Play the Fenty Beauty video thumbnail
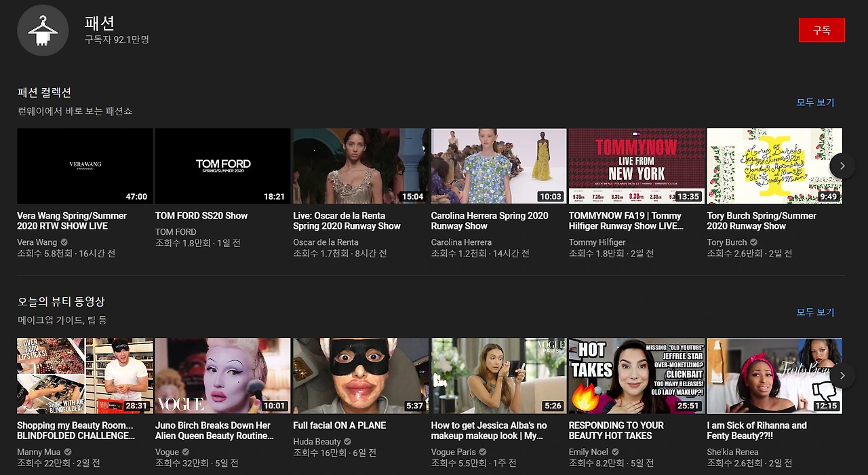This screenshot has height=475, width=868. click(774, 376)
